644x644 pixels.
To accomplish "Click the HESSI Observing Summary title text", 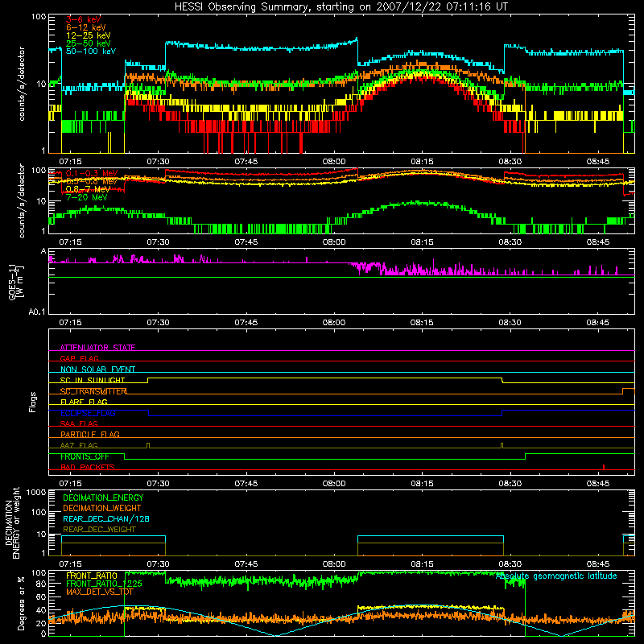I will [341, 6].
